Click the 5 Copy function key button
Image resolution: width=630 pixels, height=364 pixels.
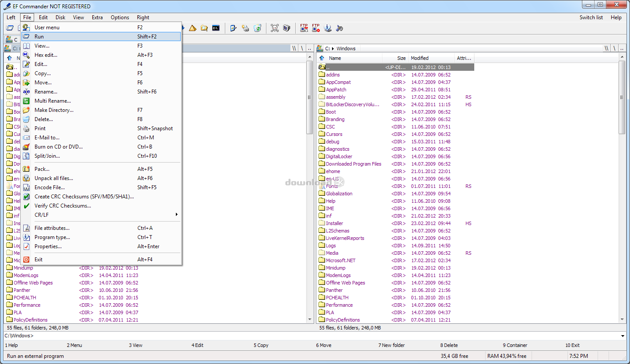(x=261, y=345)
